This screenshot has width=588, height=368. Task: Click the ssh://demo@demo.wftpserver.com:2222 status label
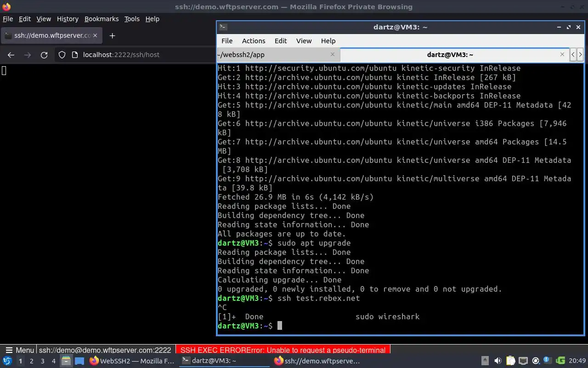(x=105, y=350)
